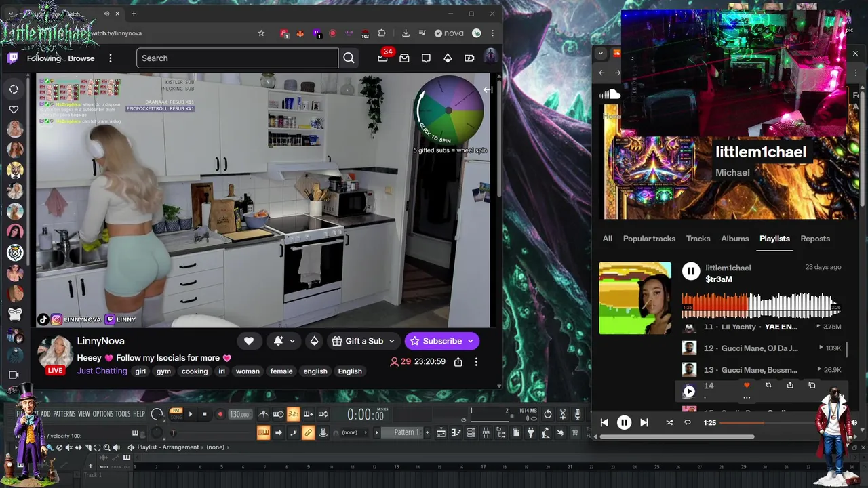Image resolution: width=868 pixels, height=488 pixels.
Task: Expand Gift a Sub dropdown
Action: [x=391, y=341]
